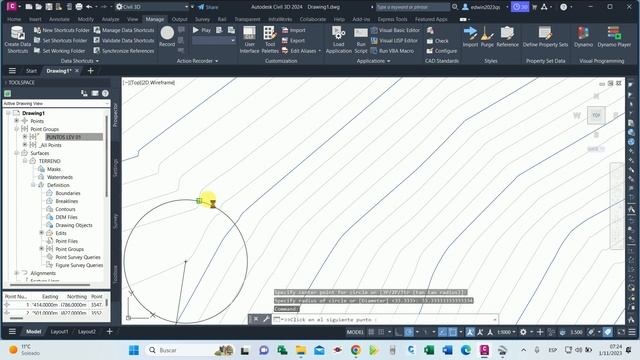Open Tool Palettes customization
Viewport: 640px width, 360px height.
[x=270, y=40]
